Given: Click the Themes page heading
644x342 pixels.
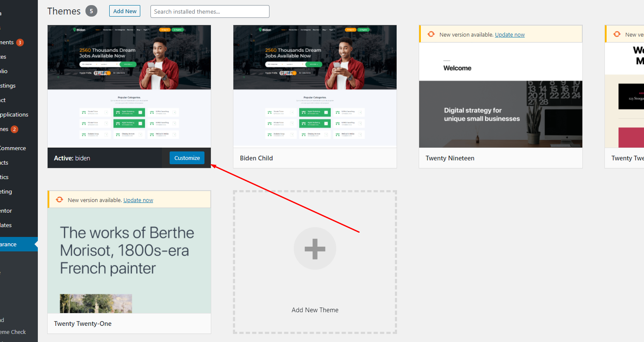Looking at the screenshot, I should coord(64,11).
